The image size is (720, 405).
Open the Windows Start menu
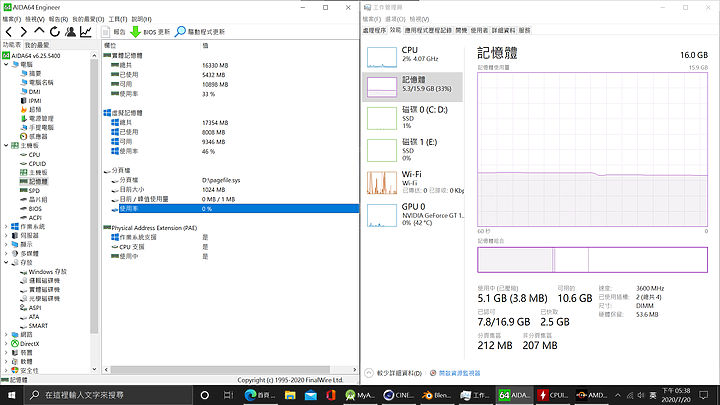(11, 395)
